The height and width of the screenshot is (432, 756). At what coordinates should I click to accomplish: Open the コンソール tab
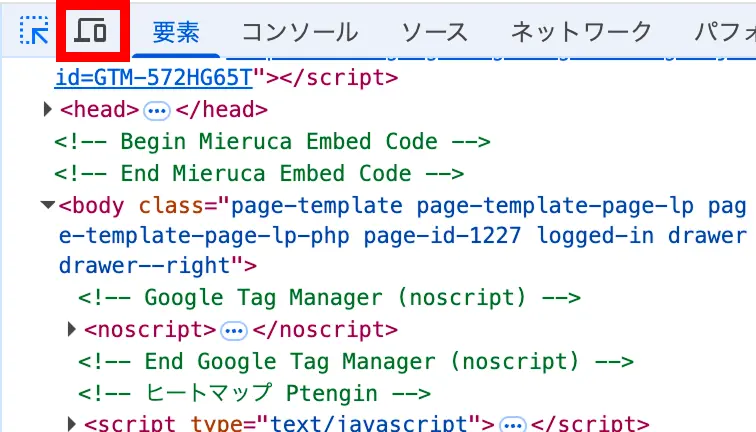coord(300,33)
